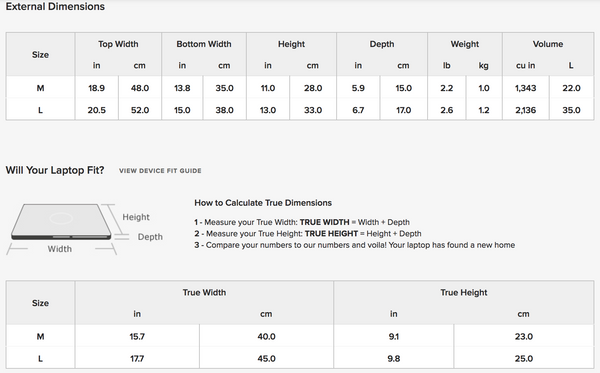
Task: Click the Will Your Laptop Fit? heading
Action: tap(55, 170)
